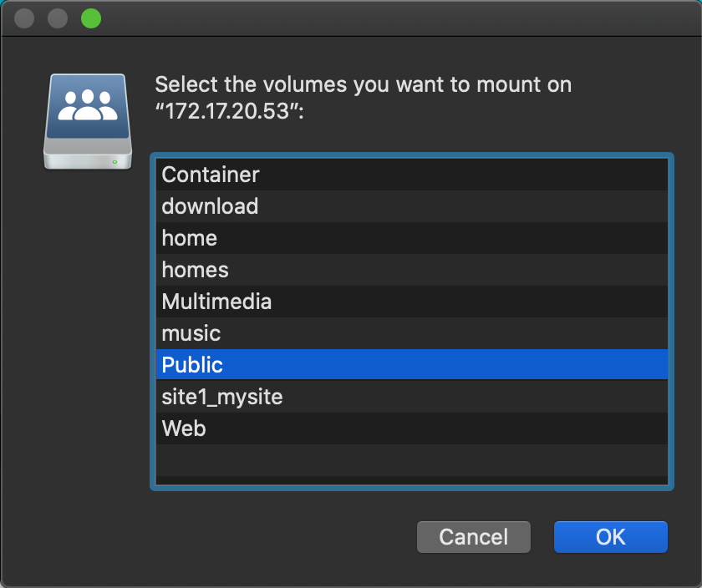
Task: Select the site1_mysite volume
Action: 412,397
